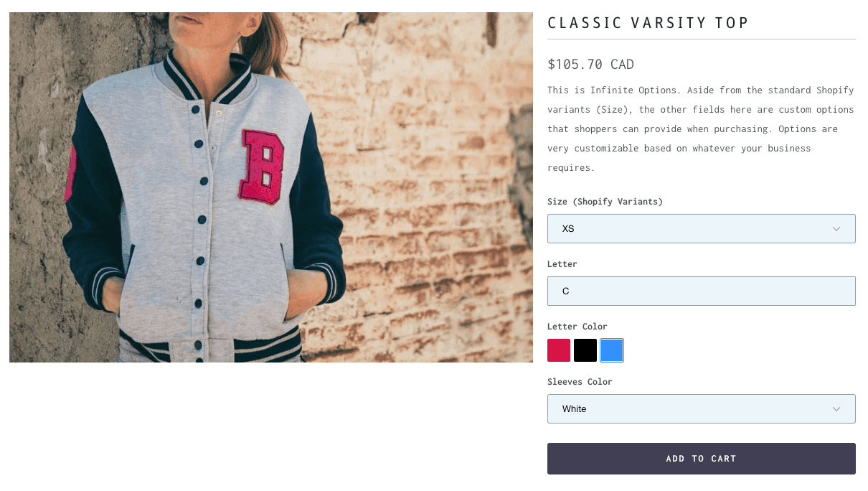Click into the Letter text field
The width and height of the screenshot is (868, 491).
[x=701, y=291]
